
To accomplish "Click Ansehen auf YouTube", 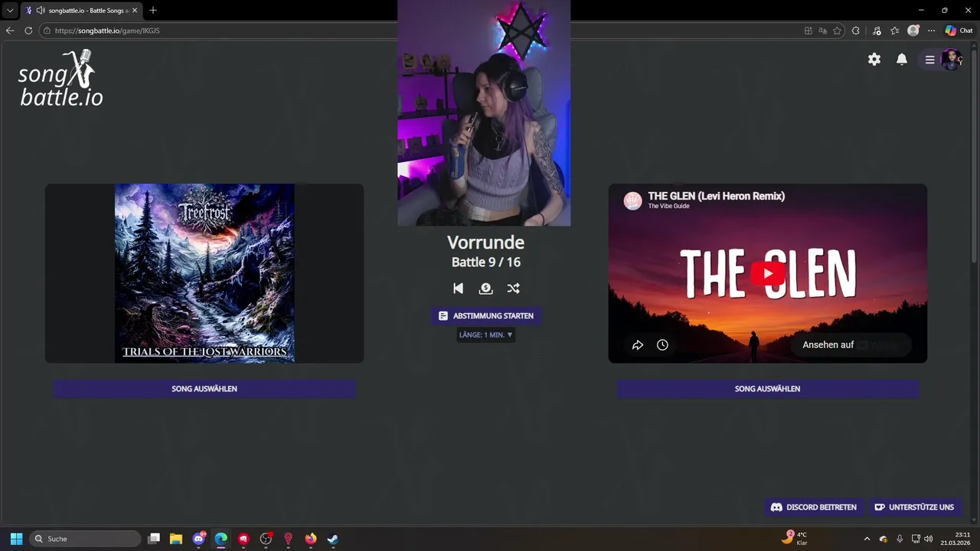I will pyautogui.click(x=851, y=345).
